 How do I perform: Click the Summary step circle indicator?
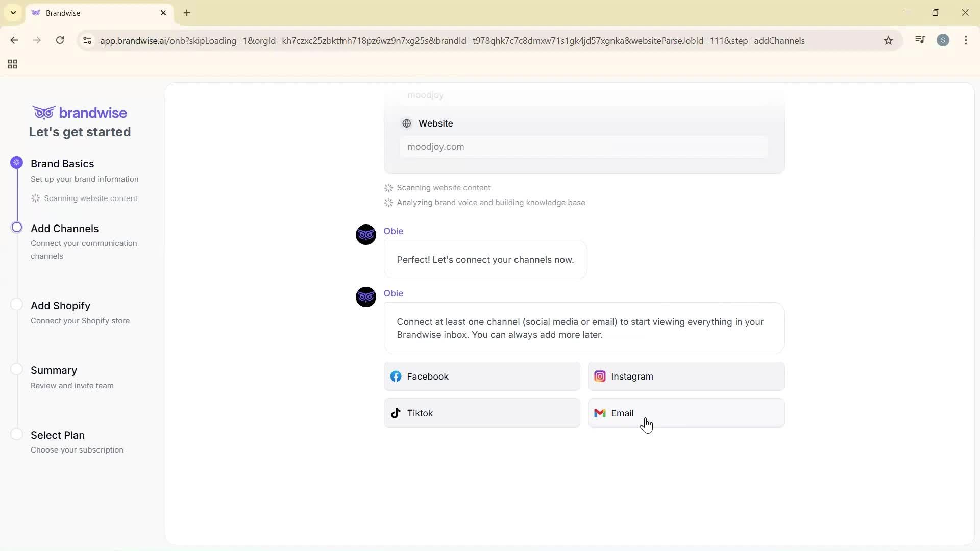click(x=16, y=369)
